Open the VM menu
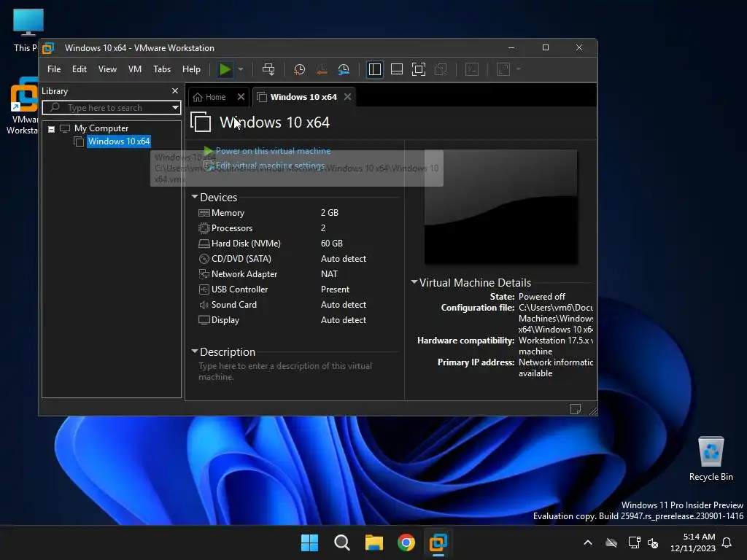Image resolution: width=747 pixels, height=560 pixels. click(135, 69)
